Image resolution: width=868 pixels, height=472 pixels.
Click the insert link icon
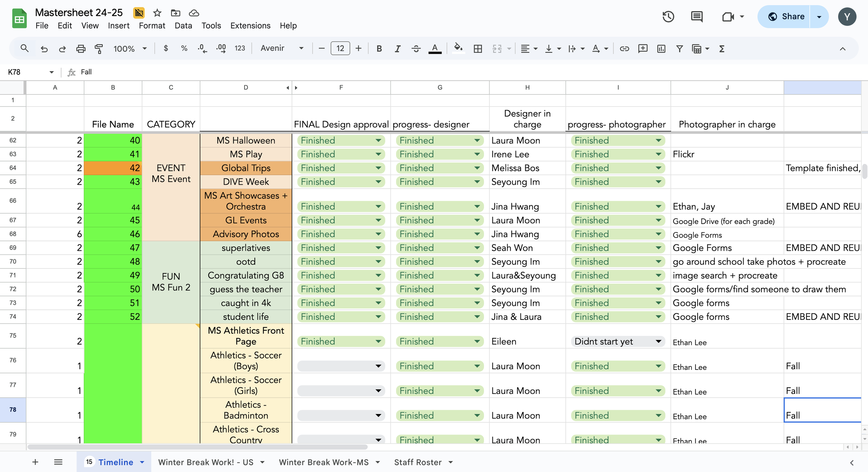tap(624, 49)
